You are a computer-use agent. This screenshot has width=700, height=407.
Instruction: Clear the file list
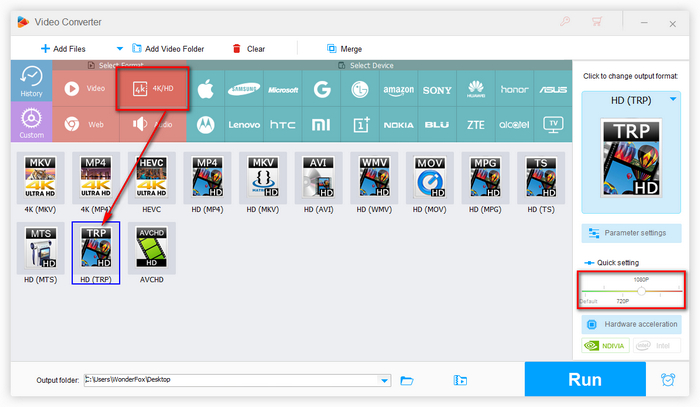click(249, 49)
